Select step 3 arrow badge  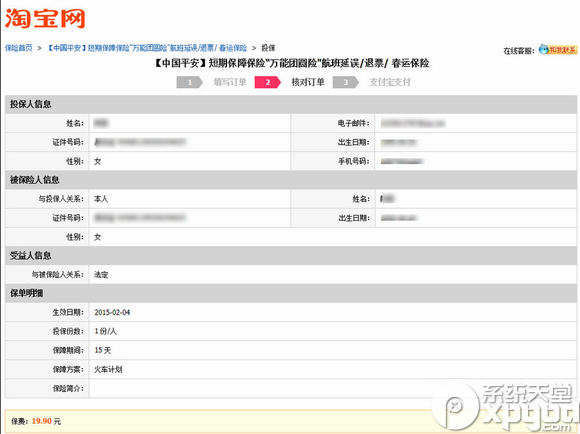[346, 82]
